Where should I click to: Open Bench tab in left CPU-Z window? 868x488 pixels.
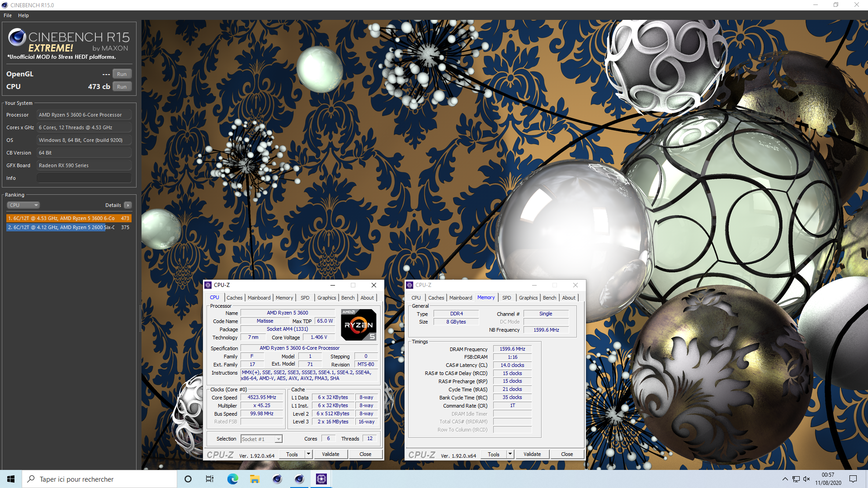click(x=348, y=298)
